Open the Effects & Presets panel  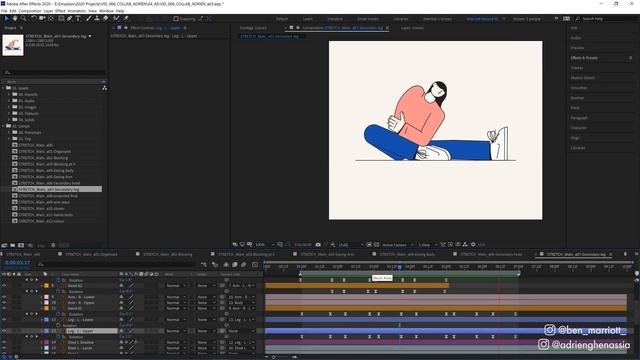click(584, 58)
